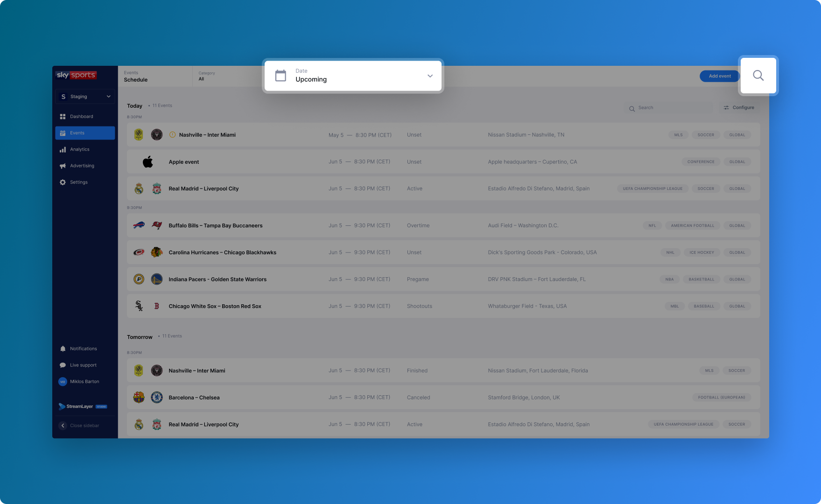
Task: Click the Add event button
Action: 720,76
